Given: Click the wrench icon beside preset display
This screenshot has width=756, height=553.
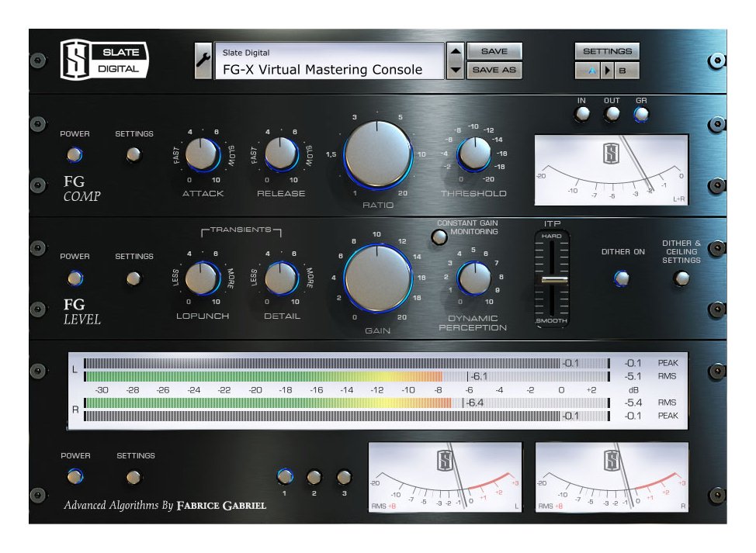Looking at the screenshot, I should click(x=203, y=60).
